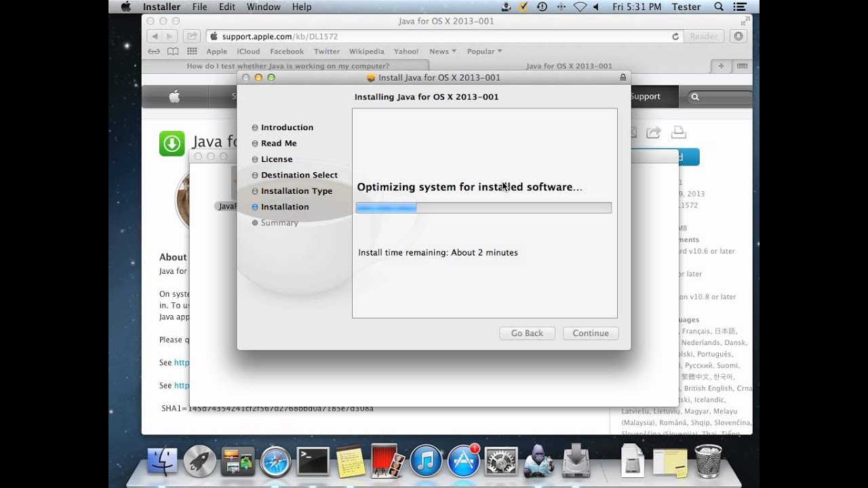
Task: Open Top Sites grid icon
Action: 192,52
